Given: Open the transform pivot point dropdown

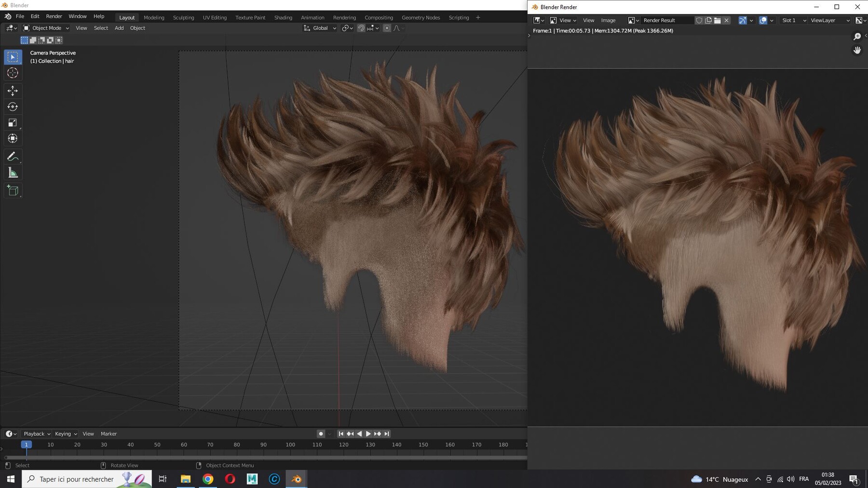Looking at the screenshot, I should tap(347, 28).
